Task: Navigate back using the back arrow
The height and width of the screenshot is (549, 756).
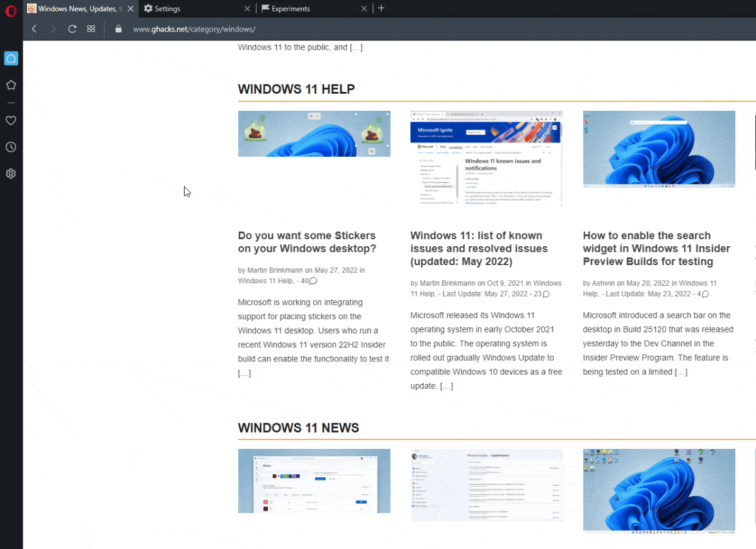Action: 34,28
